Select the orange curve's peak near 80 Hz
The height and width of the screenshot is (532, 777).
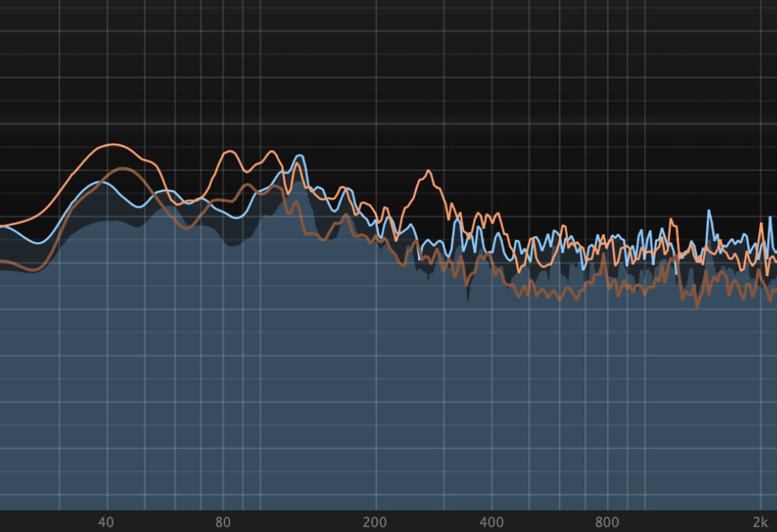(229, 152)
